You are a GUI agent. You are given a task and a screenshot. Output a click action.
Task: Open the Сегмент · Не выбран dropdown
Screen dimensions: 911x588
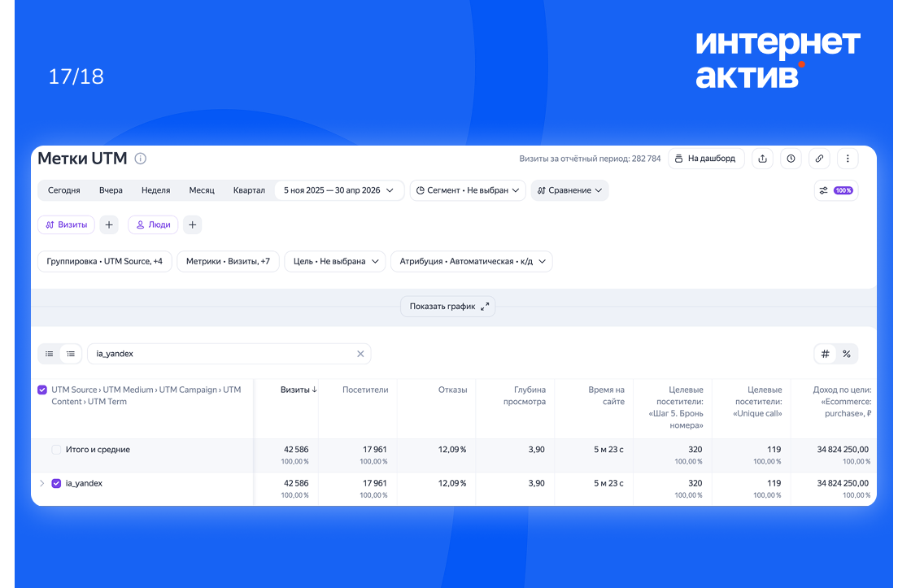(x=468, y=190)
